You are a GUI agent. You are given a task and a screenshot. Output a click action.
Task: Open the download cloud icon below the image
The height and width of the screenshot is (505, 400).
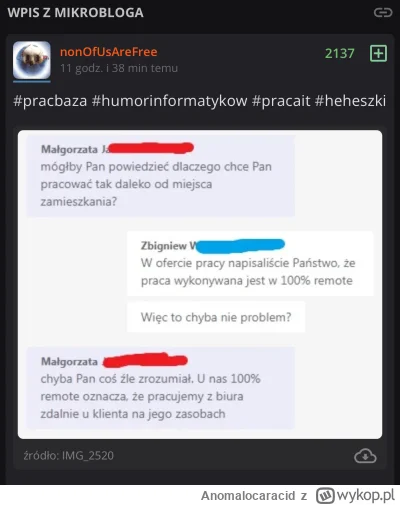[365, 456]
